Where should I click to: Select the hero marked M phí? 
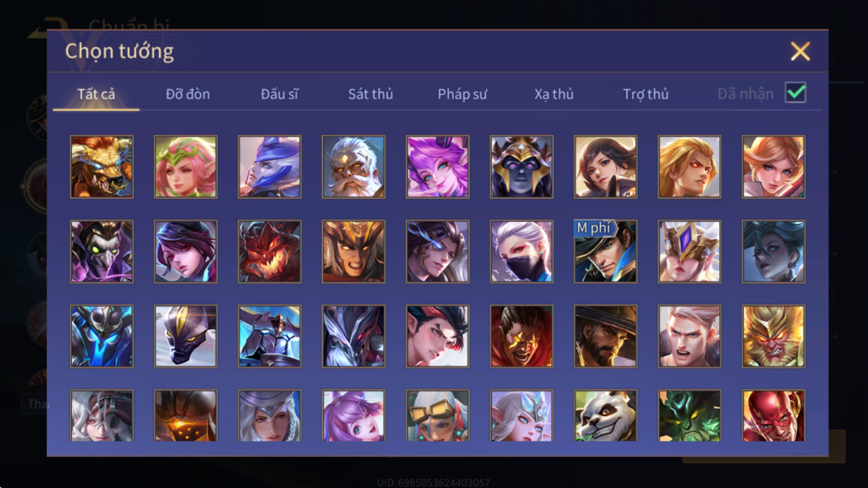tap(605, 251)
